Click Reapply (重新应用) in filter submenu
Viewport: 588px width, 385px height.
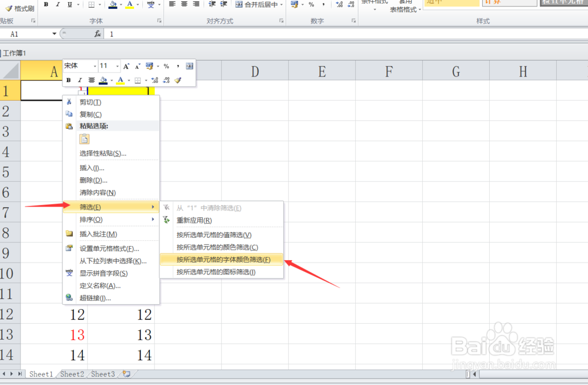[221, 220]
